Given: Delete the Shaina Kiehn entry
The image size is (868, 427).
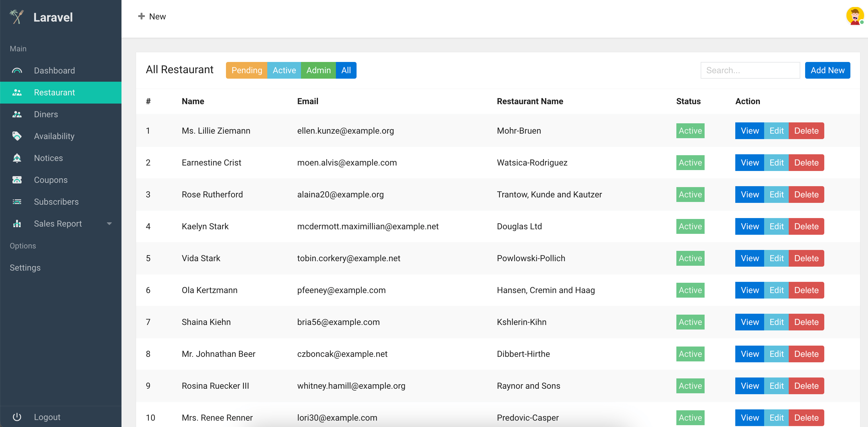Looking at the screenshot, I should [x=806, y=322].
